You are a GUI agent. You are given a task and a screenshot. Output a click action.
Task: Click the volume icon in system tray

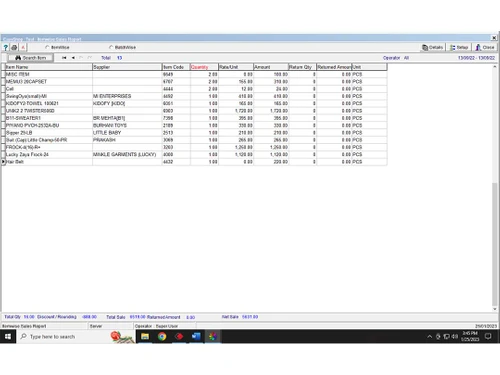(455, 337)
